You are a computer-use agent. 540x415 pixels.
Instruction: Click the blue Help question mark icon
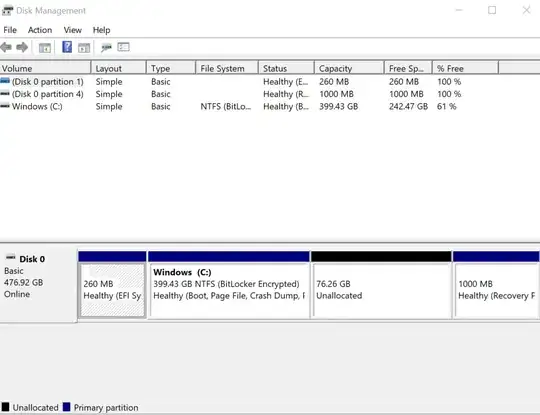click(x=67, y=47)
